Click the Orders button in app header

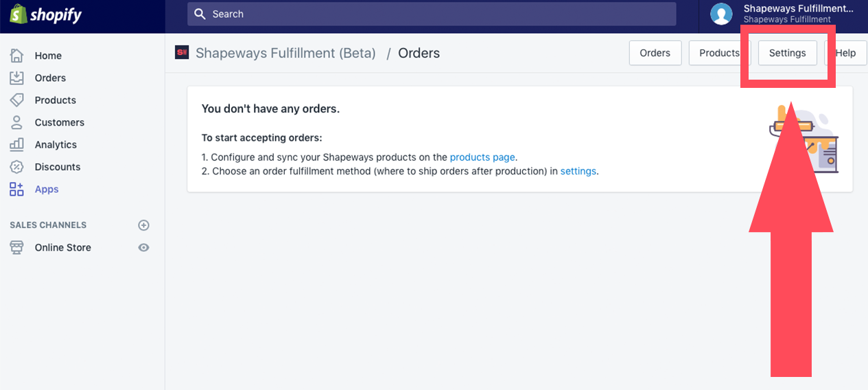[x=655, y=53]
